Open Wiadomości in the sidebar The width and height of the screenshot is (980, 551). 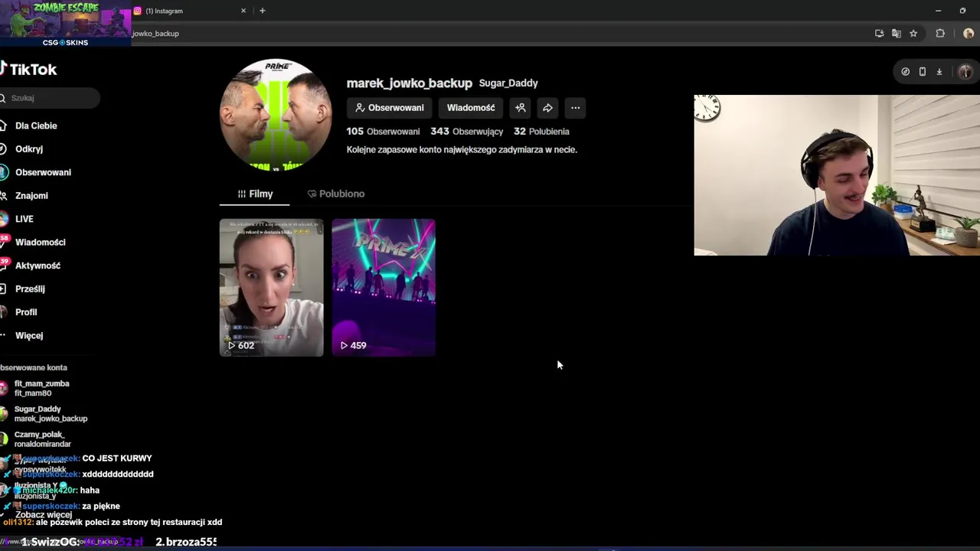pyautogui.click(x=40, y=243)
